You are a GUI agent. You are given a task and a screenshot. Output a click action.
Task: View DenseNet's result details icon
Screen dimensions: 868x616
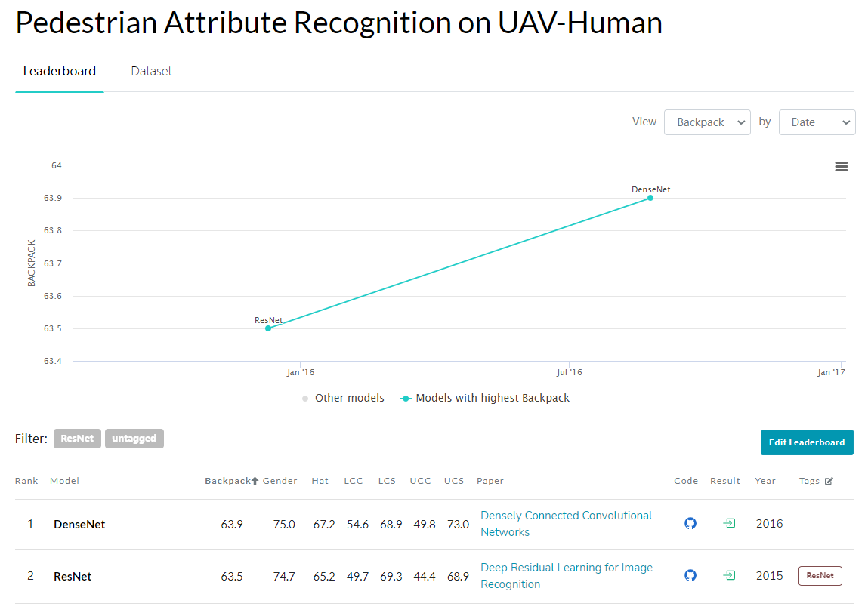coord(727,523)
